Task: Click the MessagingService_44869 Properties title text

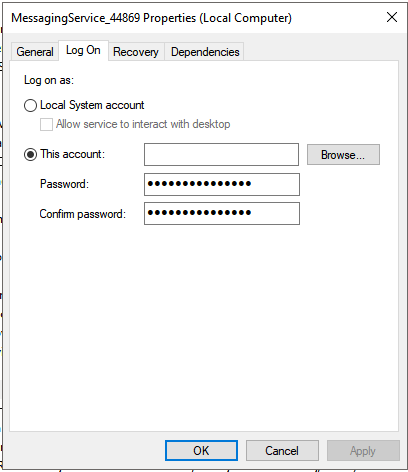Action: [151, 18]
